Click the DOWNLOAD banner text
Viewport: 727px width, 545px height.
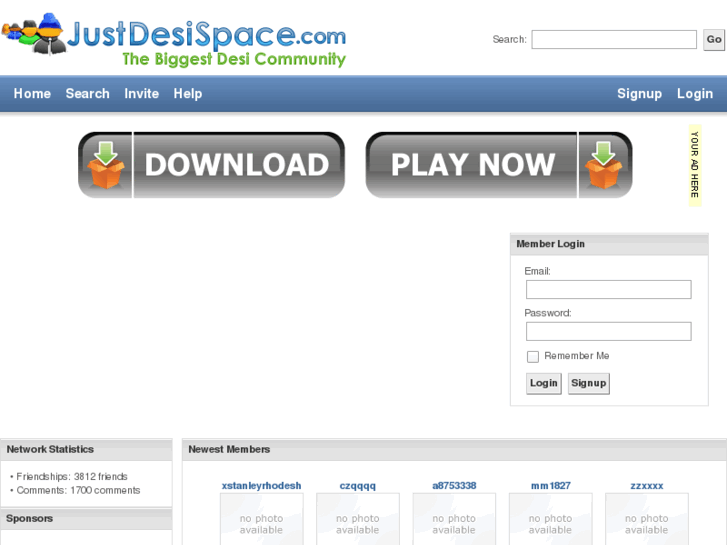coord(237,165)
